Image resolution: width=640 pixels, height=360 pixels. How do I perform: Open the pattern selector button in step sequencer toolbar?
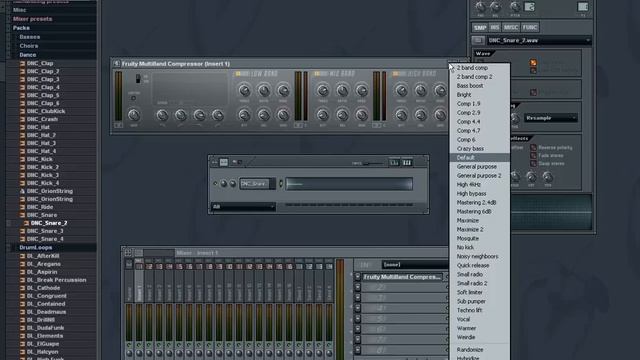pos(224,162)
